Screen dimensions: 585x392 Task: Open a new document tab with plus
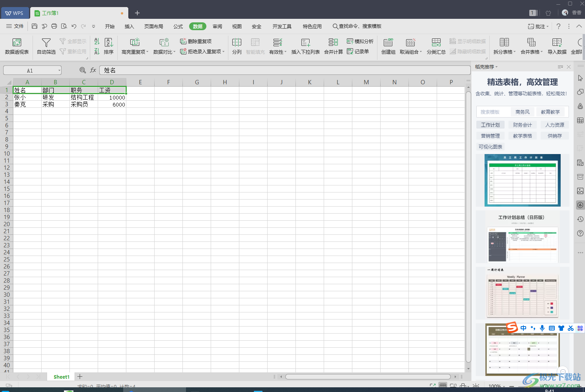[137, 13]
